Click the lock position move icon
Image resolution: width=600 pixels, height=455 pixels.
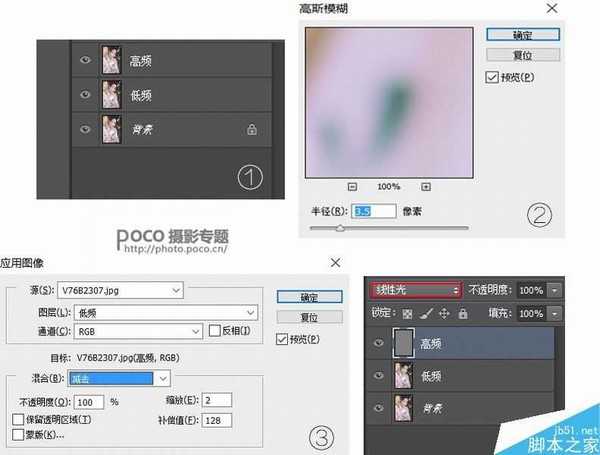pyautogui.click(x=443, y=313)
